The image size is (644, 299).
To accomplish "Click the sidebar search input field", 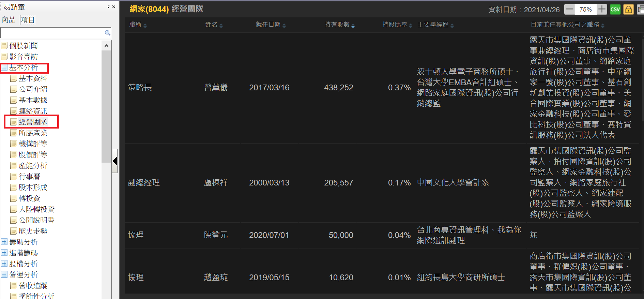I will pyautogui.click(x=52, y=33).
